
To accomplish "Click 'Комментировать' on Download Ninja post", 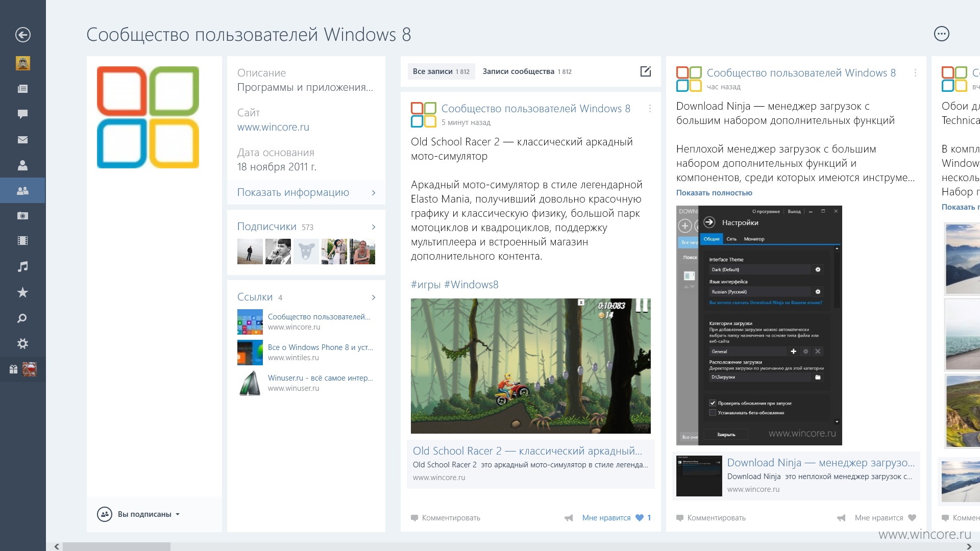I will (x=711, y=518).
